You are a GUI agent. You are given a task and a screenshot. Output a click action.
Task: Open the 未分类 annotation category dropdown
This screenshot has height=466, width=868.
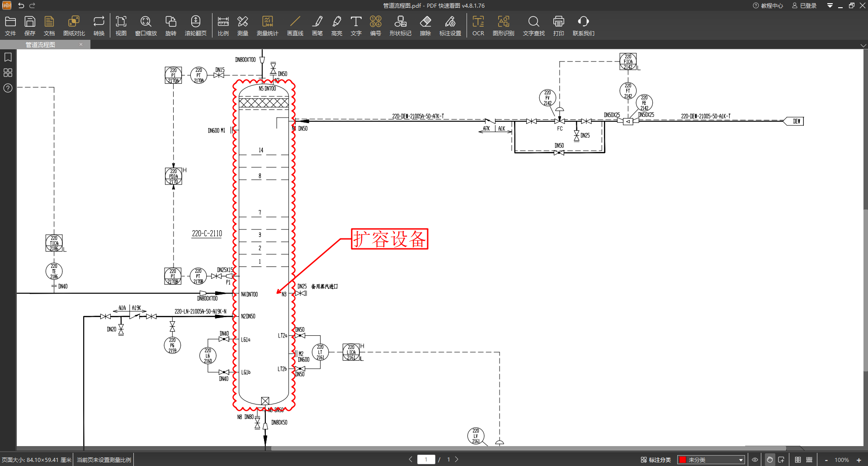point(741,460)
